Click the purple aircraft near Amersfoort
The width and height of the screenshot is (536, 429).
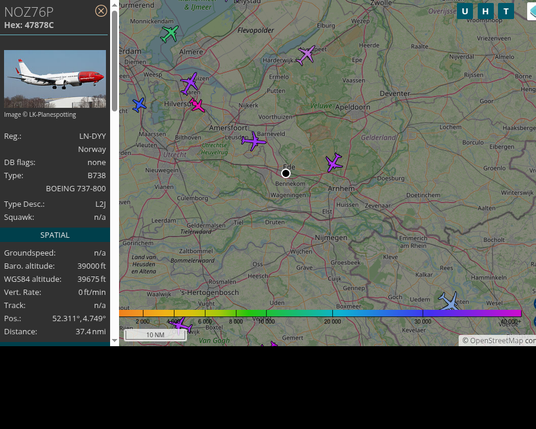pyautogui.click(x=254, y=141)
